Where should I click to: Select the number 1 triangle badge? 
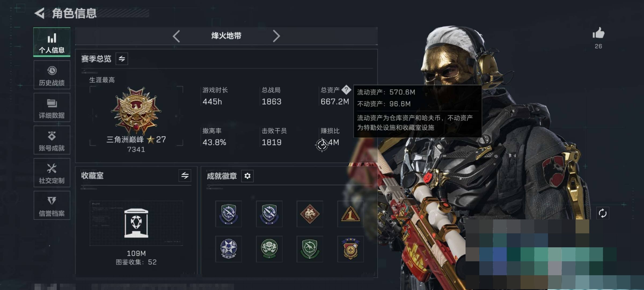(x=350, y=214)
